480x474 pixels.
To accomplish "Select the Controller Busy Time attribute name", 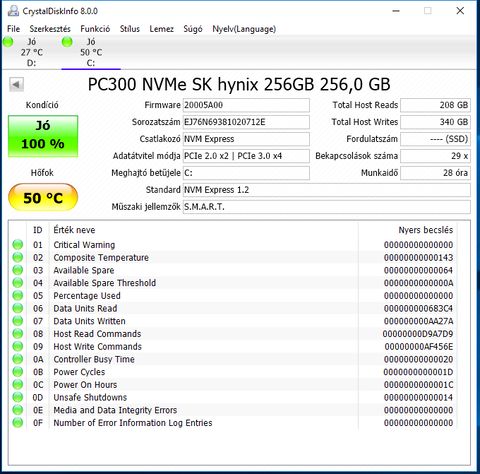I will click(x=94, y=359).
